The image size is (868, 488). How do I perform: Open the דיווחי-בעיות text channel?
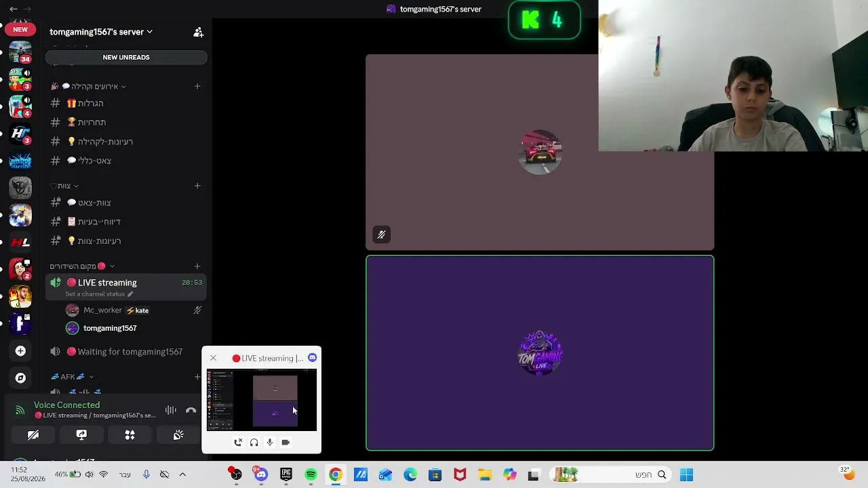pyautogui.click(x=126, y=222)
